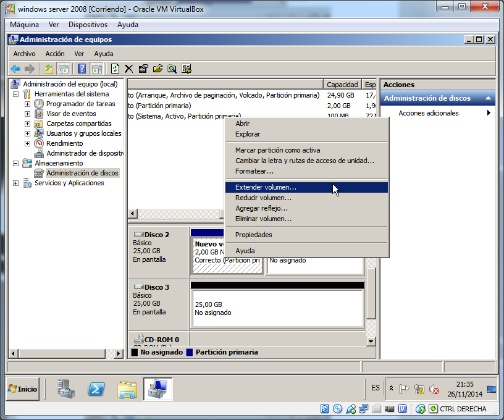This screenshot has width=504, height=420.
Task: Click the Action Center flag tray icon
Action: [x=404, y=389]
